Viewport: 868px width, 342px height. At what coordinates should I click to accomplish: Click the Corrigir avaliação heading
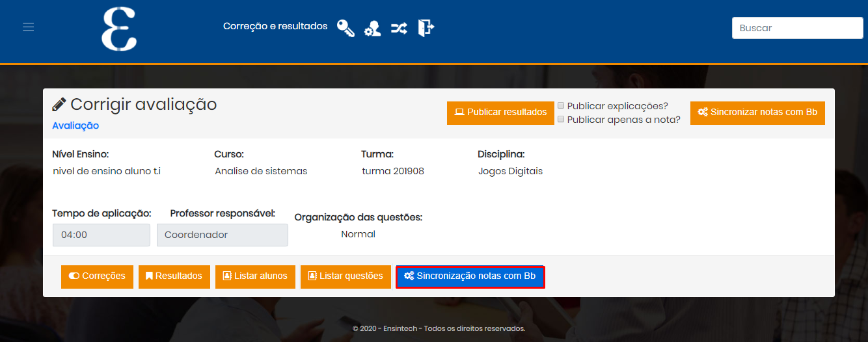pos(143,104)
